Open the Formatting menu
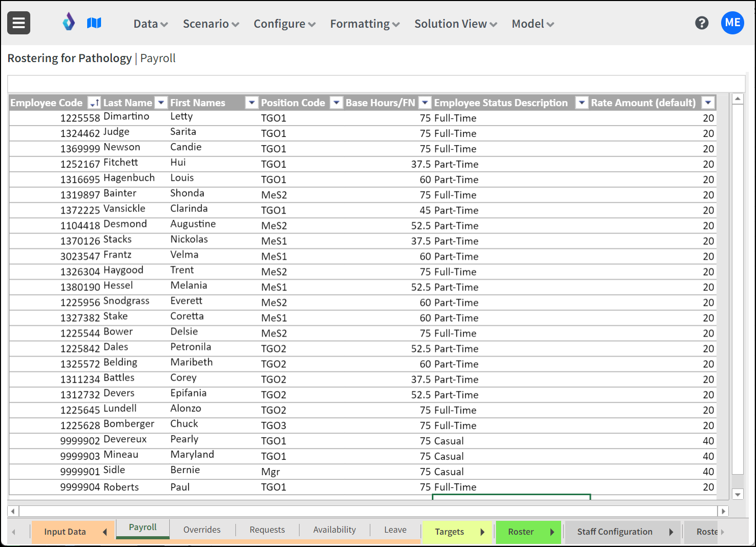Viewport: 756px width, 547px height. coord(365,24)
